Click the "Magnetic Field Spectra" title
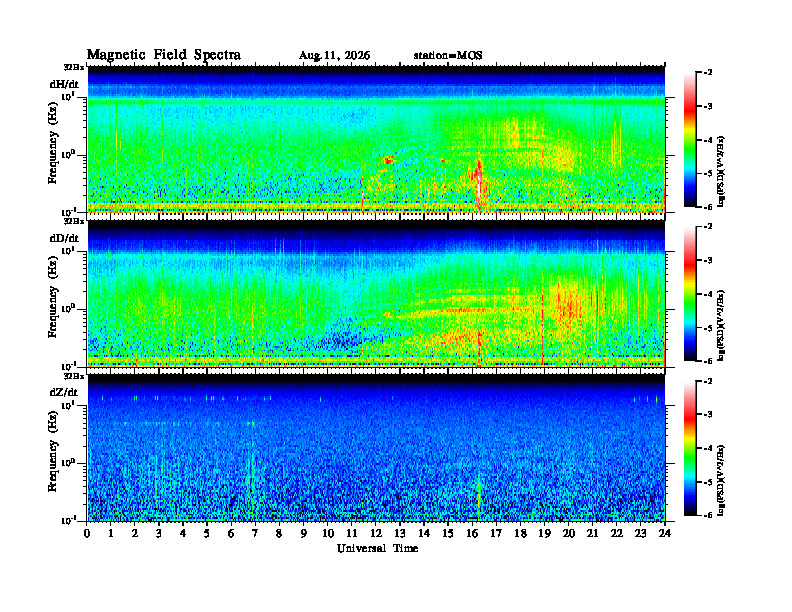The width and height of the screenshot is (792, 612). 164,55
